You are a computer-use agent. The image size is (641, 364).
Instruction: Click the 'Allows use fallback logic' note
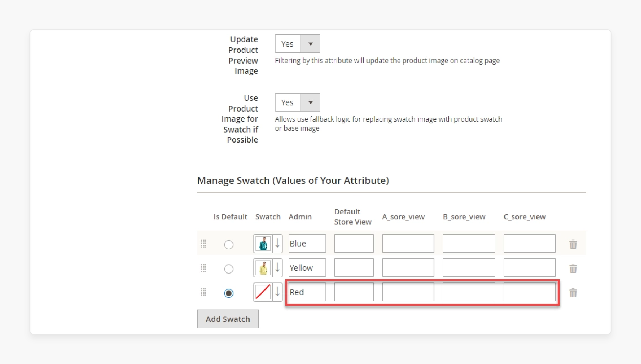click(389, 124)
